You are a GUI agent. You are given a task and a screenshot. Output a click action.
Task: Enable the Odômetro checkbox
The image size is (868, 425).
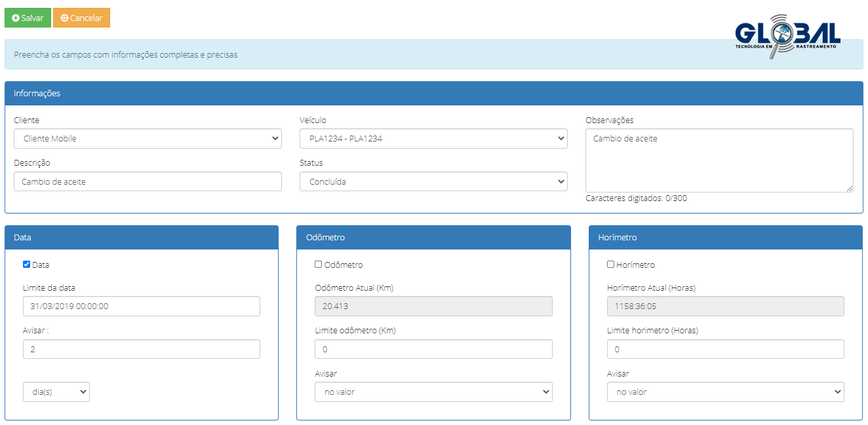click(x=319, y=265)
